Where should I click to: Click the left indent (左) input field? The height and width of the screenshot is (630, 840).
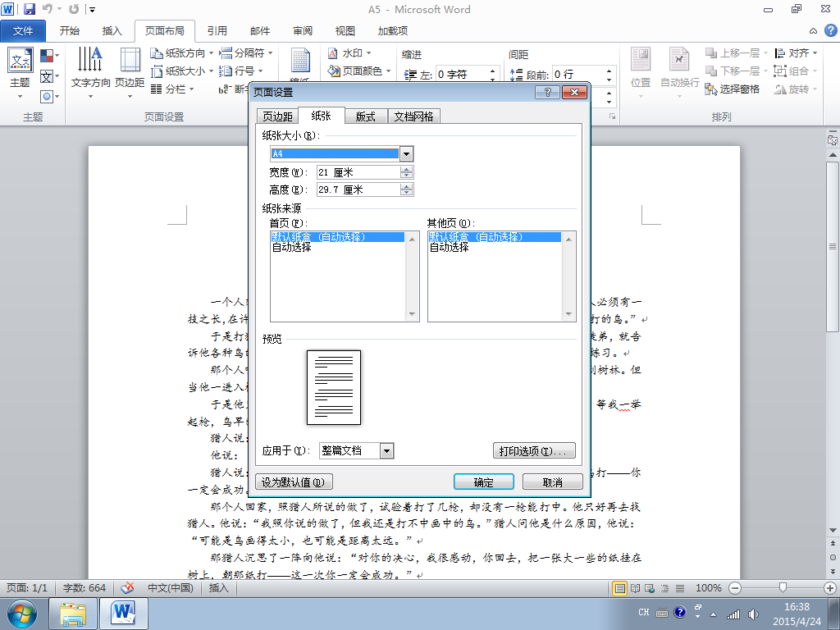point(461,75)
